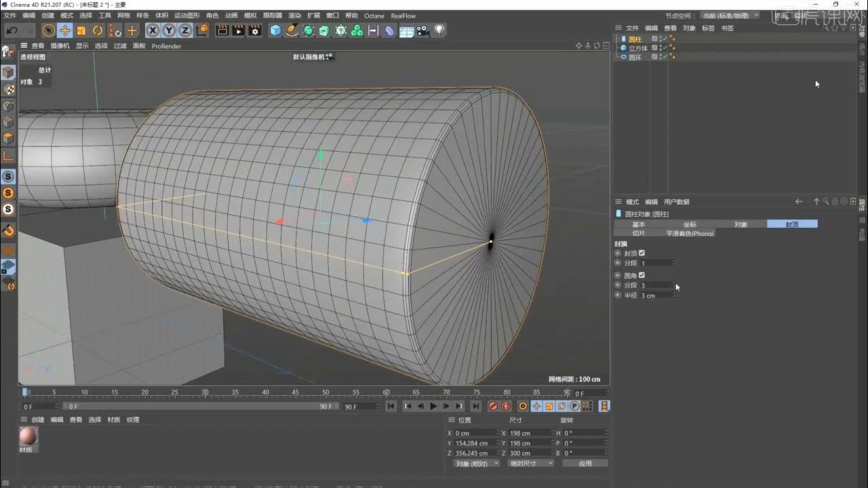Click frame 45 on the timeline ruler
The height and width of the screenshot is (488, 868).
(x=296, y=392)
